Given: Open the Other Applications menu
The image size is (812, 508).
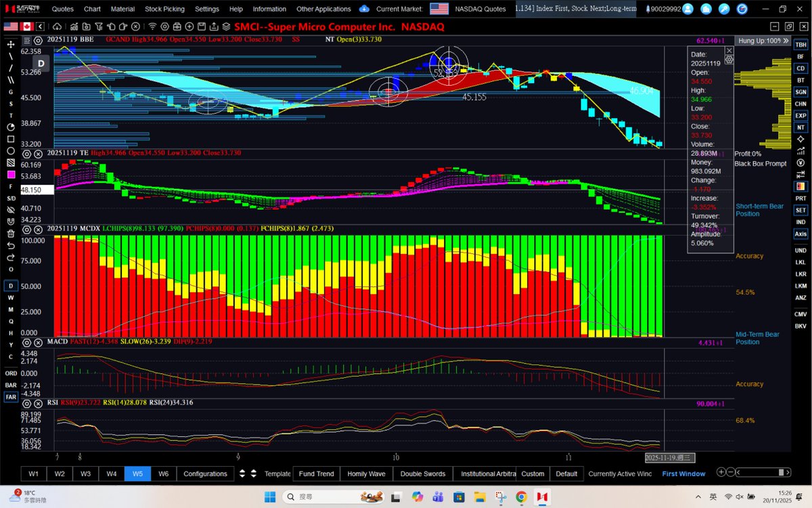Looking at the screenshot, I should point(323,9).
